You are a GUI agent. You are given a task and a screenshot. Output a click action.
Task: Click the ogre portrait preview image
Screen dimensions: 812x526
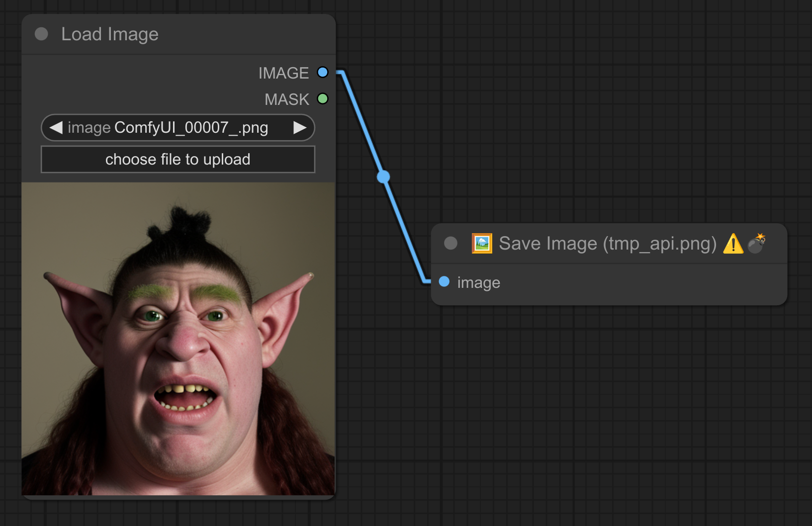tap(178, 339)
